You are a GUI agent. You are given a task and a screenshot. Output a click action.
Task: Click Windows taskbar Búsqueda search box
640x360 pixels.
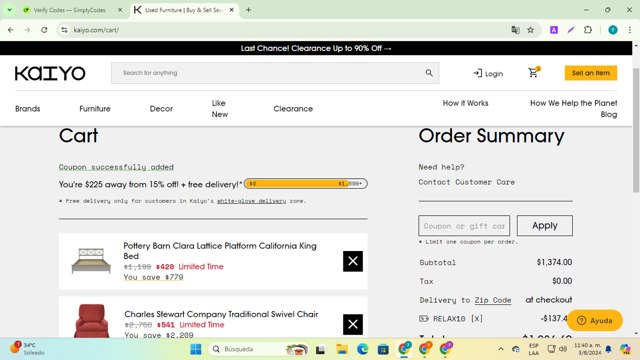258,349
